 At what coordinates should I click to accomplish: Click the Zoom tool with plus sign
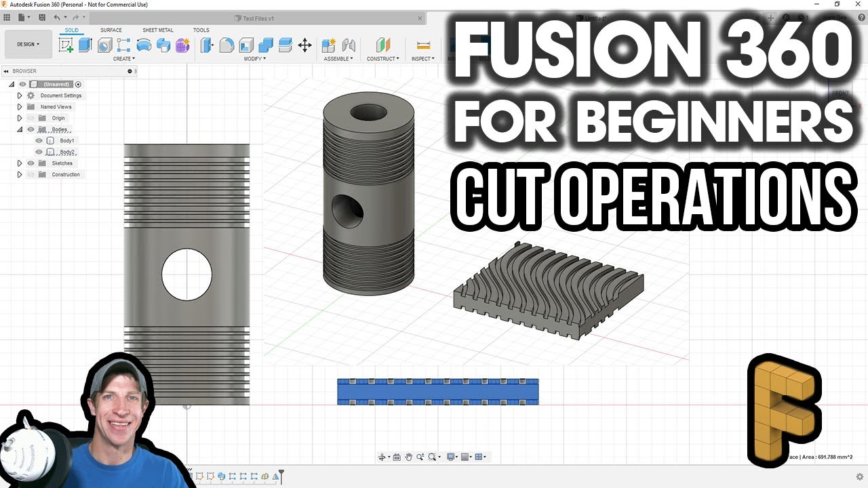[x=420, y=457]
